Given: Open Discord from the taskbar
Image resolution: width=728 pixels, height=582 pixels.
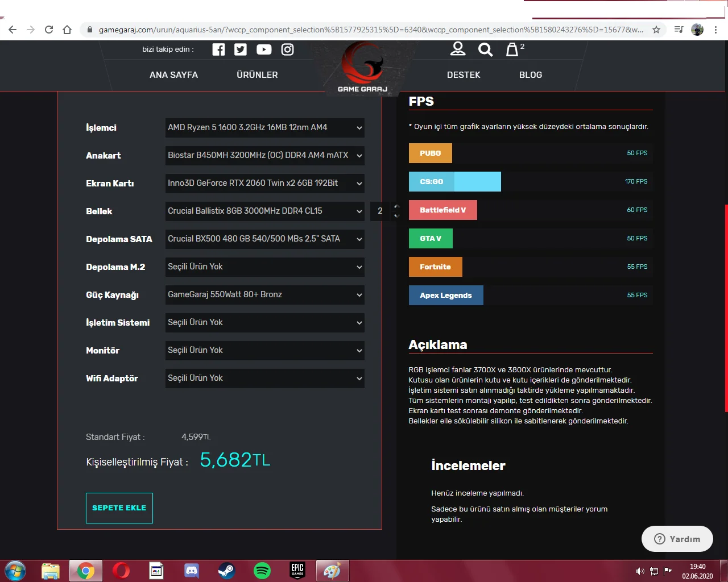Looking at the screenshot, I should (x=192, y=571).
